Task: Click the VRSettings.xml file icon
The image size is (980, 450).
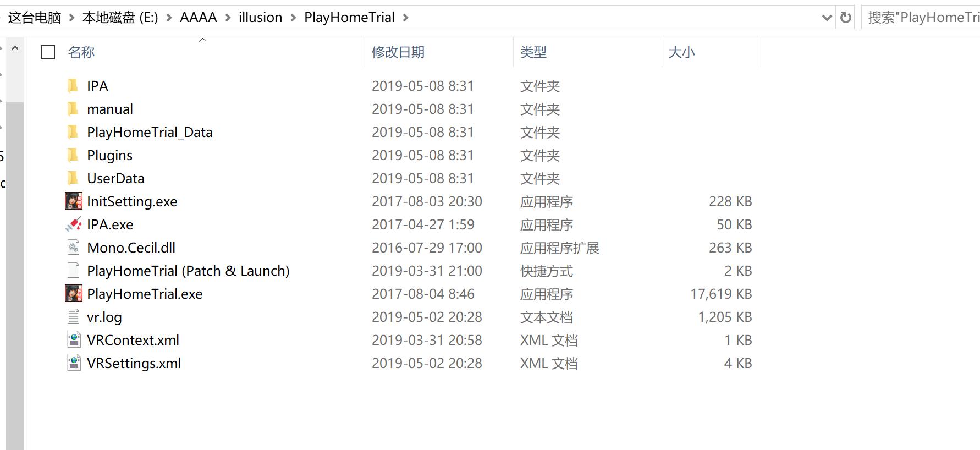Action: pos(73,363)
